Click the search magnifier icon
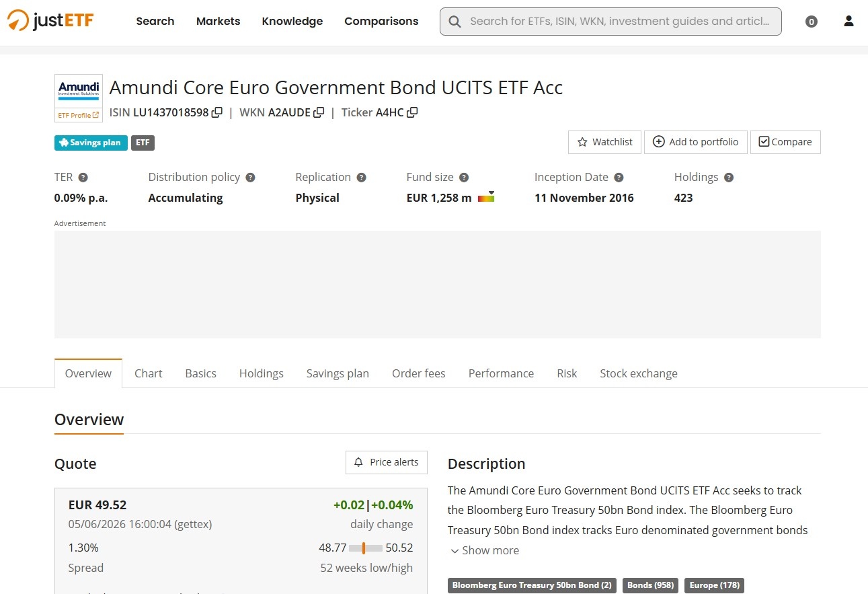 click(455, 22)
